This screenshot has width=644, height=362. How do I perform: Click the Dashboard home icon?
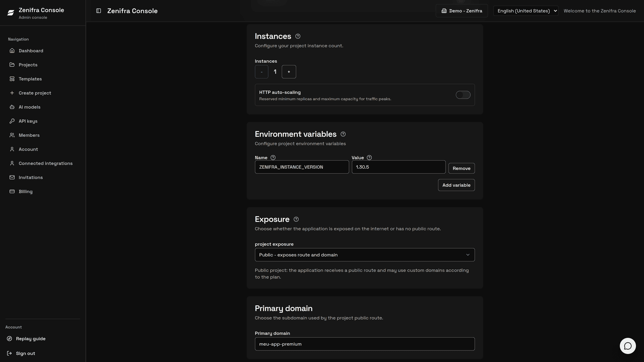pos(12,51)
